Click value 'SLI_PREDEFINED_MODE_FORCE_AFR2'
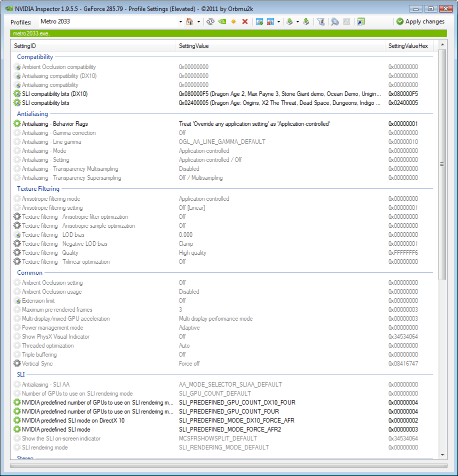This screenshot has height=476, width=458. 230,430
